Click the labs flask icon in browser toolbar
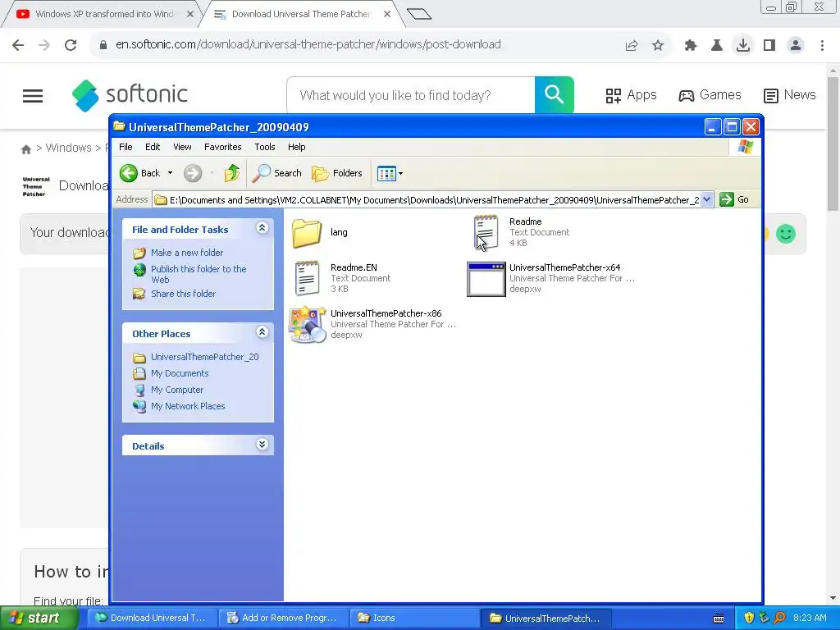This screenshot has height=630, width=840. (x=717, y=46)
